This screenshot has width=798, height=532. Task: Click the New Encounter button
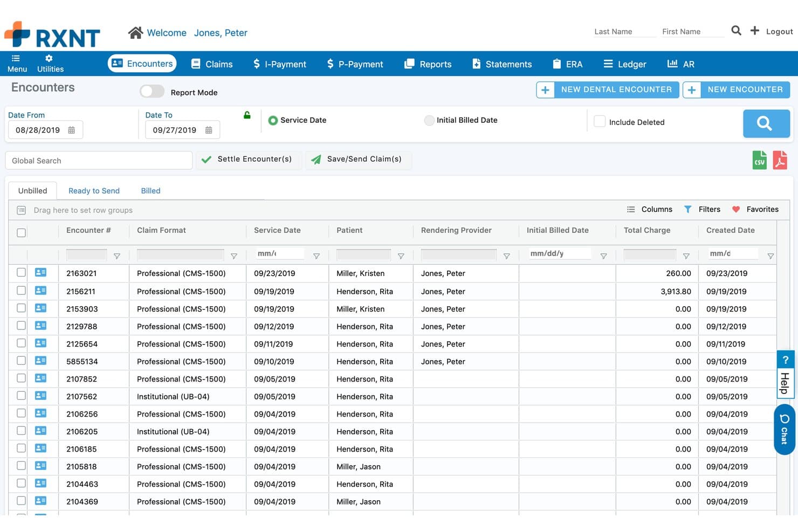coord(736,89)
